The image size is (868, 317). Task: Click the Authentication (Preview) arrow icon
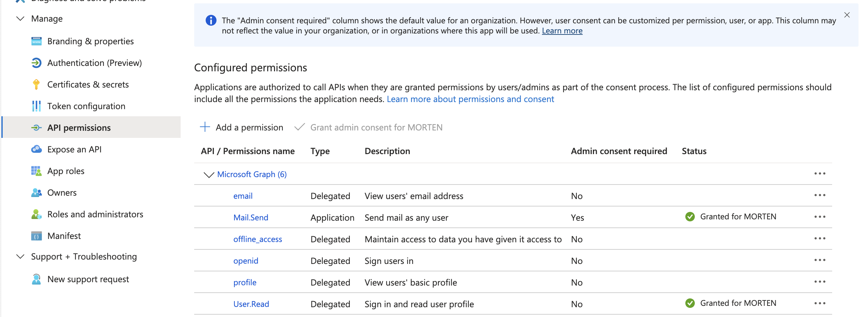pos(36,63)
